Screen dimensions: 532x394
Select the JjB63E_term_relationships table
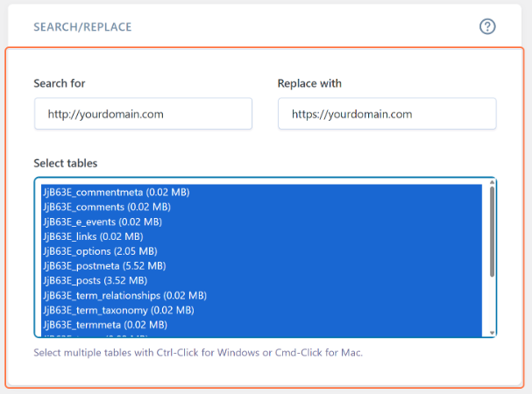coord(124,295)
